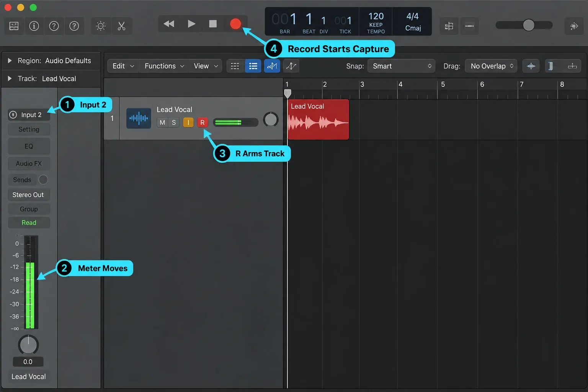Click the horizontal zoom icon
Screen dimensions: 588x392
tap(572, 66)
